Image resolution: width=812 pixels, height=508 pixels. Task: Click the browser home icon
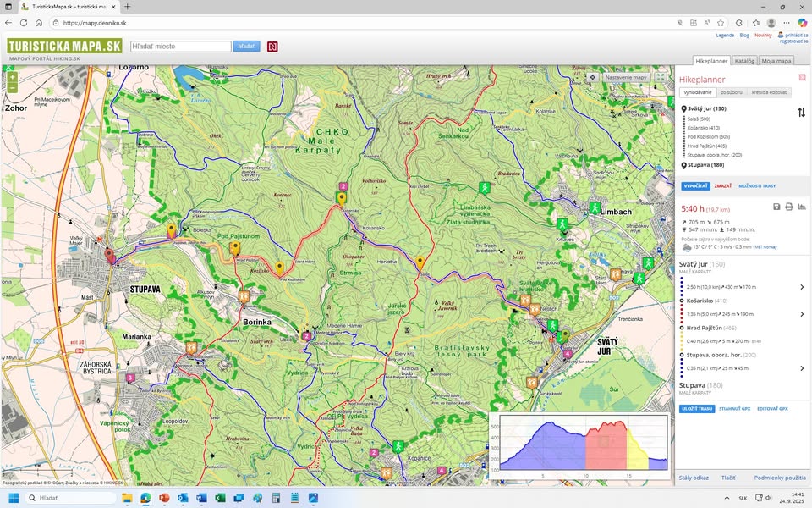pyautogui.click(x=39, y=23)
